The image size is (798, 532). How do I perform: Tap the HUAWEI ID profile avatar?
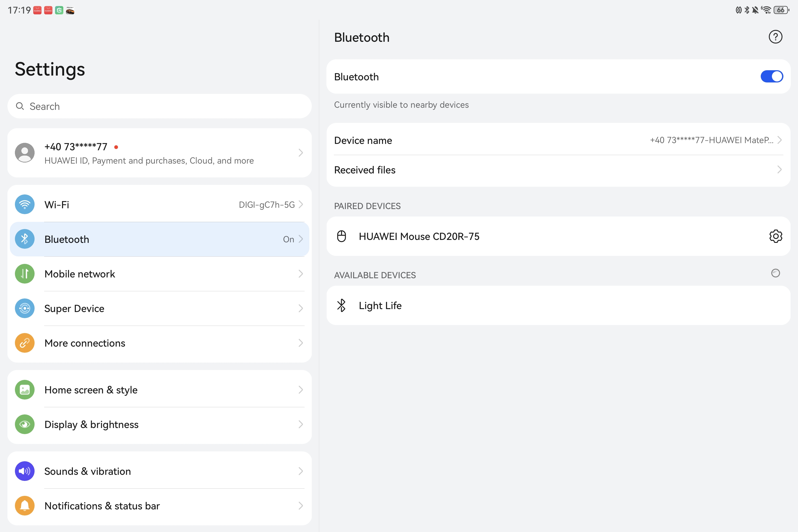click(24, 153)
